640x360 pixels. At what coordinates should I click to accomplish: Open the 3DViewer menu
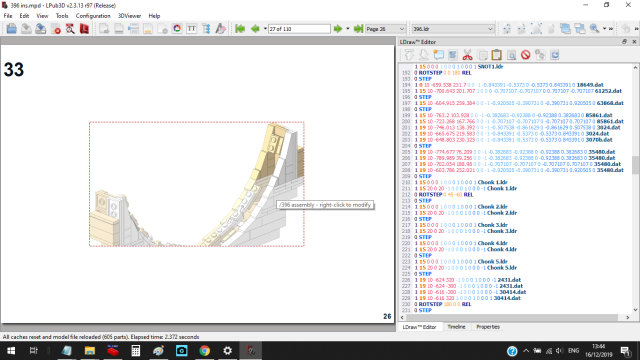(x=129, y=16)
